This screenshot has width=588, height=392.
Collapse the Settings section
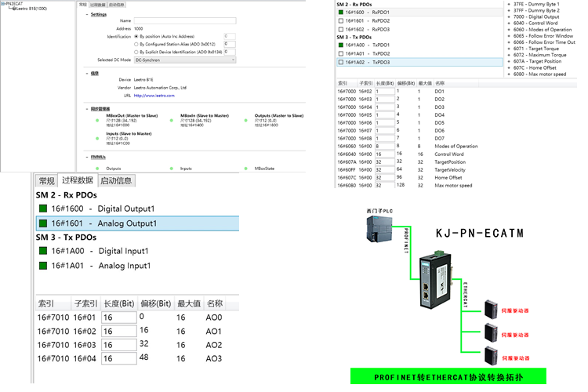click(87, 14)
